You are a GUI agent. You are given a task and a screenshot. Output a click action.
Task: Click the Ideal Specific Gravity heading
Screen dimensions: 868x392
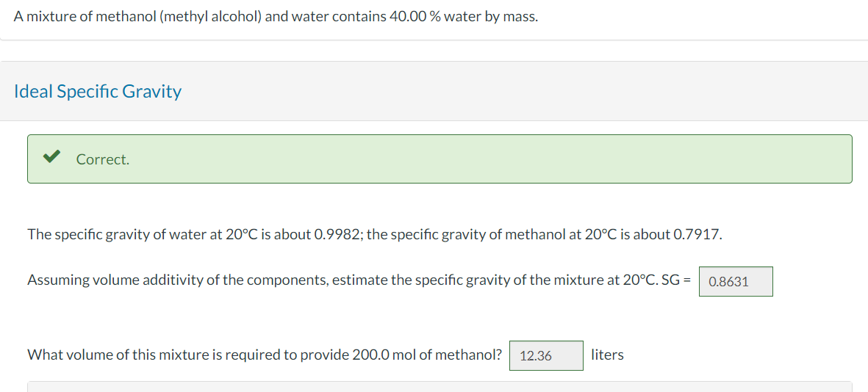coord(97,92)
